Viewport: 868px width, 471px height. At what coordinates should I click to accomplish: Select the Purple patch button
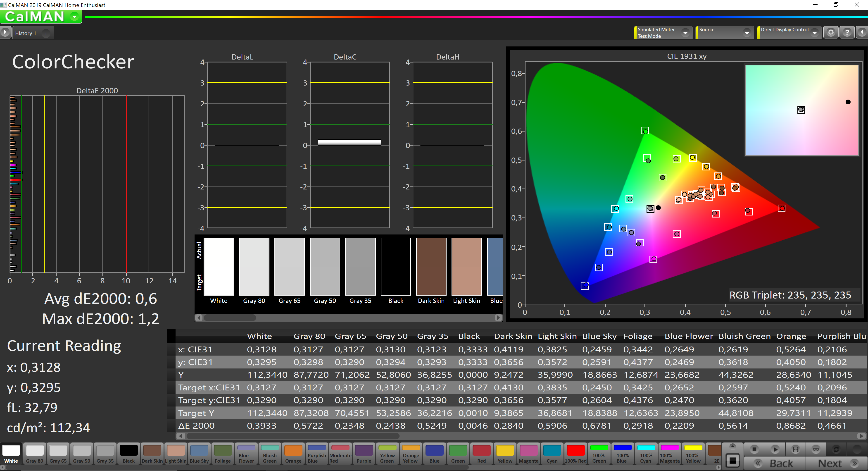point(364,454)
